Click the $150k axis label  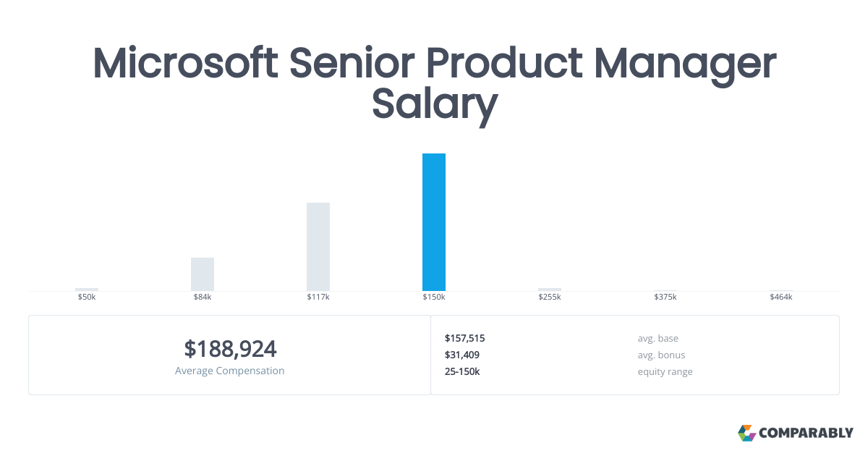point(434,297)
